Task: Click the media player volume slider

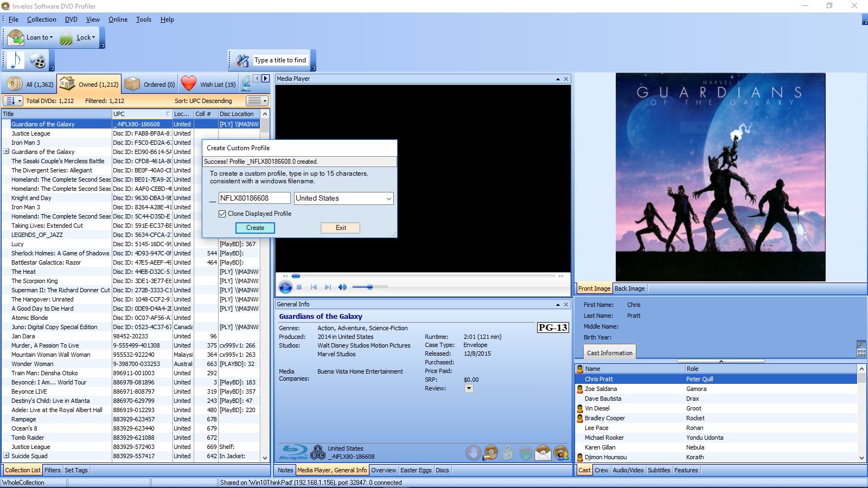Action: [x=369, y=287]
